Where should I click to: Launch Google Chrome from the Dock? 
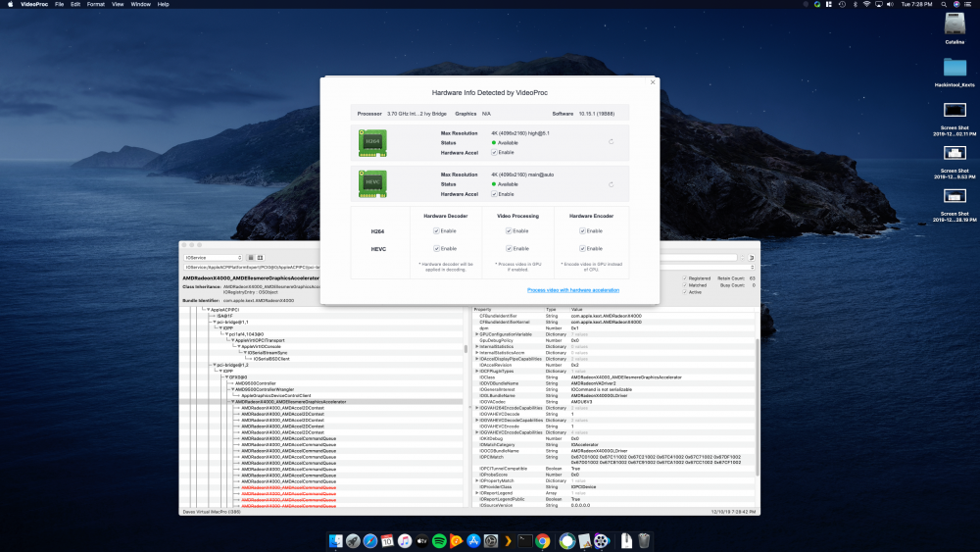(x=543, y=541)
